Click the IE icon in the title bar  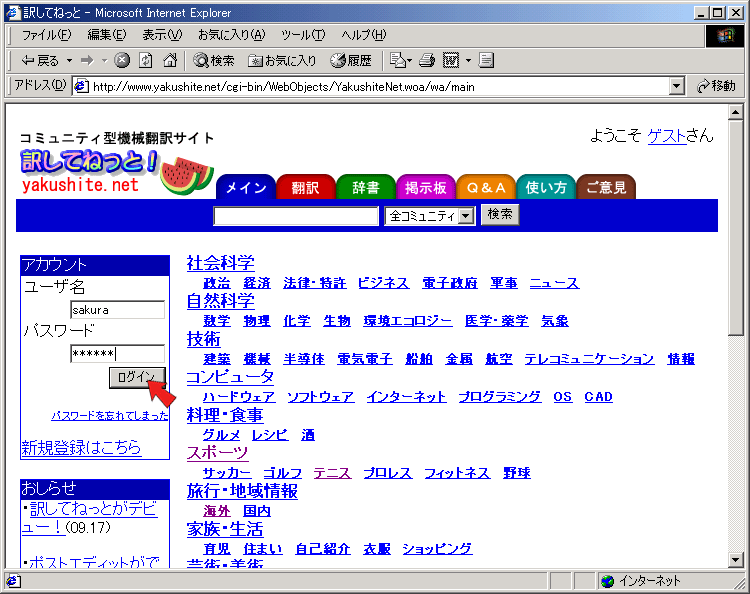pyautogui.click(x=13, y=12)
